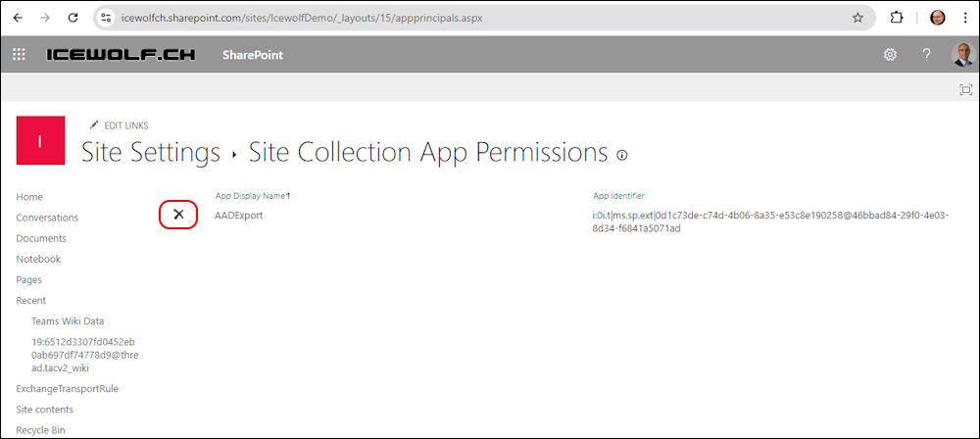Open the app launcher waffle menu
The height and width of the screenshot is (439, 980).
click(x=19, y=55)
